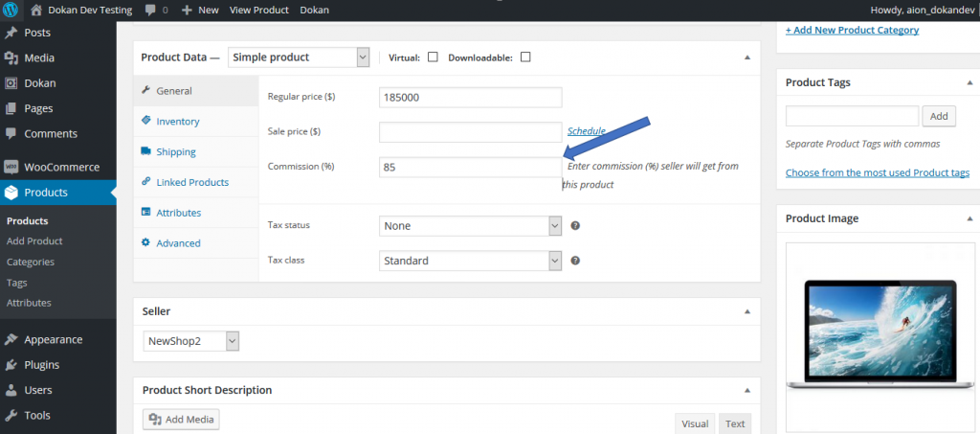Click the Tools wrench icon in sidebar
The width and height of the screenshot is (980, 434).
pyautogui.click(x=11, y=415)
